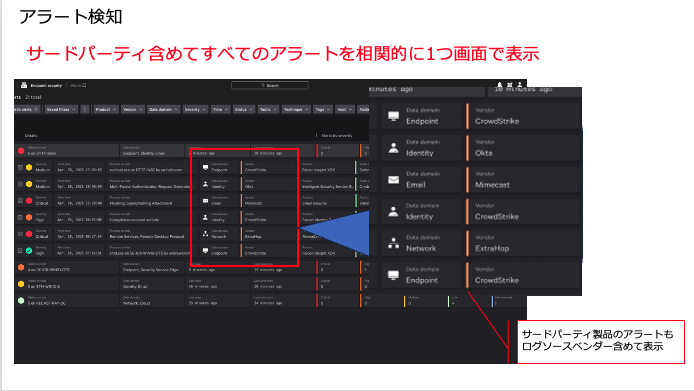Screen dimensions: 694x391
Task: Open the three-dot filter options menu
Action: [85, 109]
